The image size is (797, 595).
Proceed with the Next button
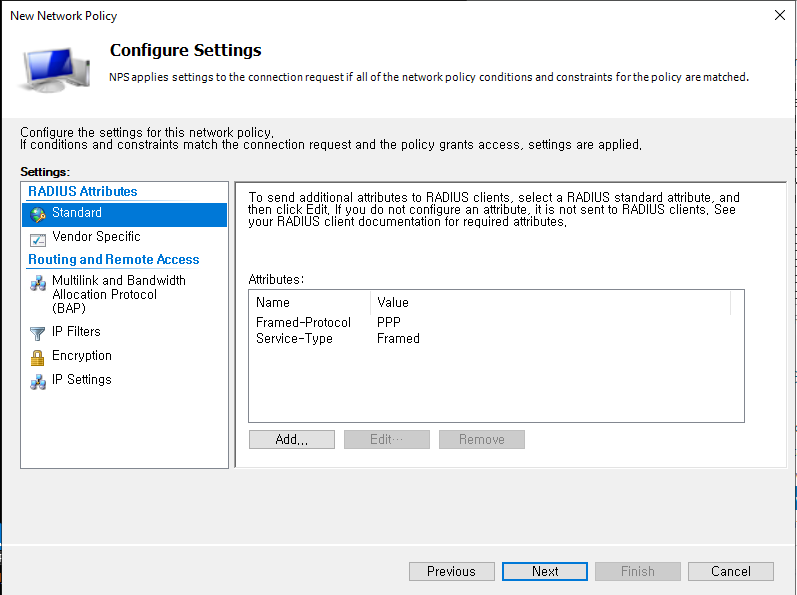pos(545,571)
